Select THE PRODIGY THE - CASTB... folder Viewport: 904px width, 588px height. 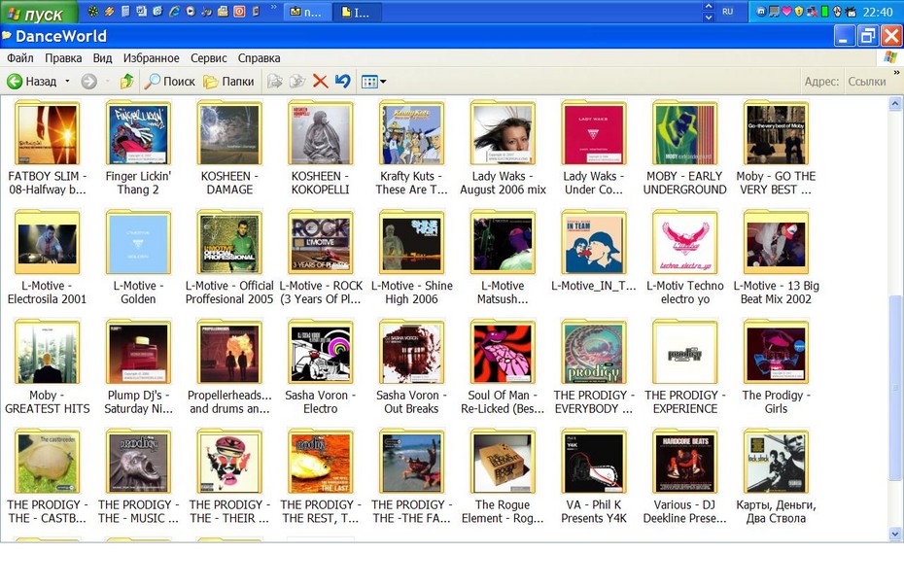(47, 477)
